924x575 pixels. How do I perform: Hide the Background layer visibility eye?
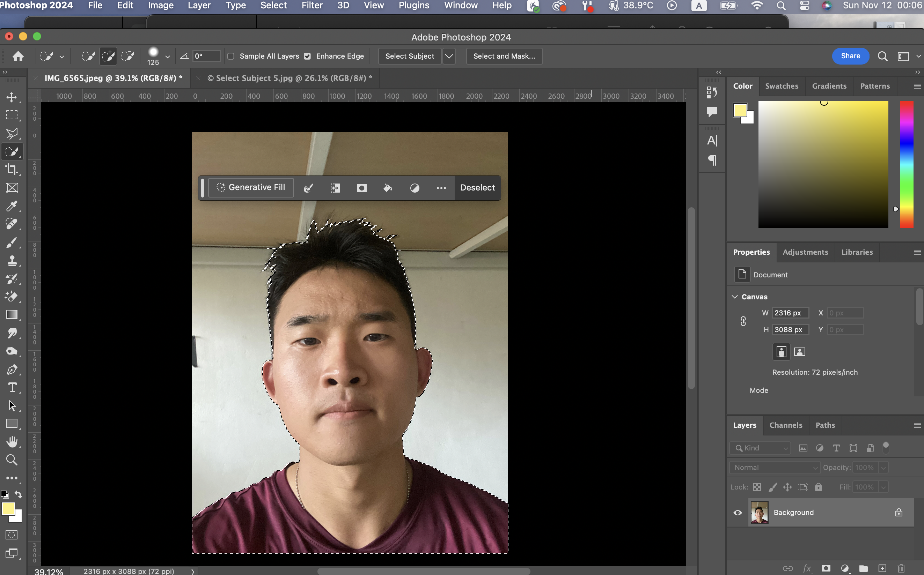point(737,512)
